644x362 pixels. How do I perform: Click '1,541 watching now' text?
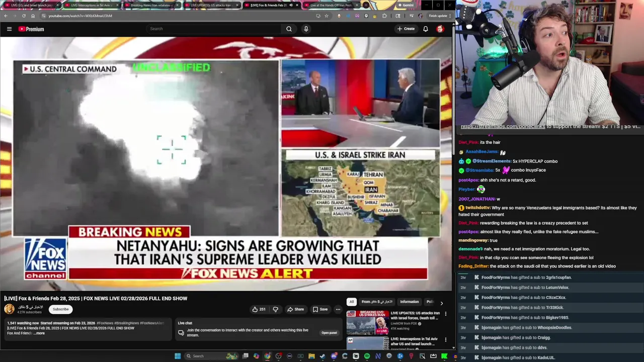pyautogui.click(x=23, y=323)
